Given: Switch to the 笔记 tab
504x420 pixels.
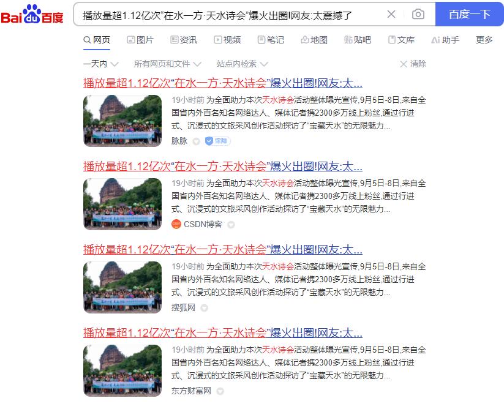Looking at the screenshot, I should tap(271, 40).
